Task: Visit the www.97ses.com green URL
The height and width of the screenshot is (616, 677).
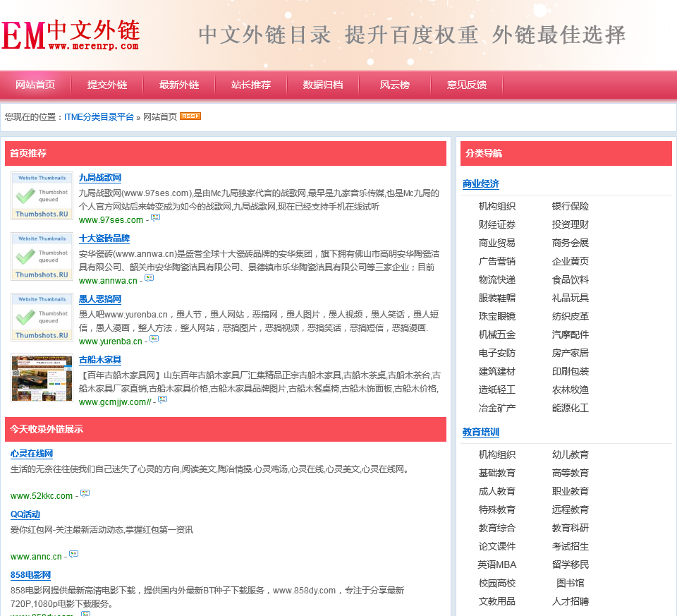Action: click(x=111, y=220)
